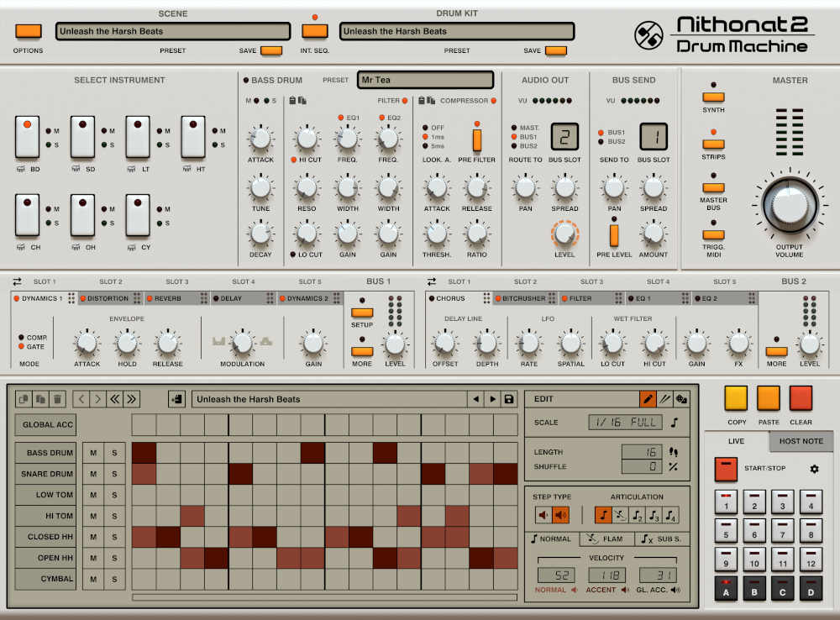Select the loud speaker step type icon
The width and height of the screenshot is (840, 620).
point(559,514)
